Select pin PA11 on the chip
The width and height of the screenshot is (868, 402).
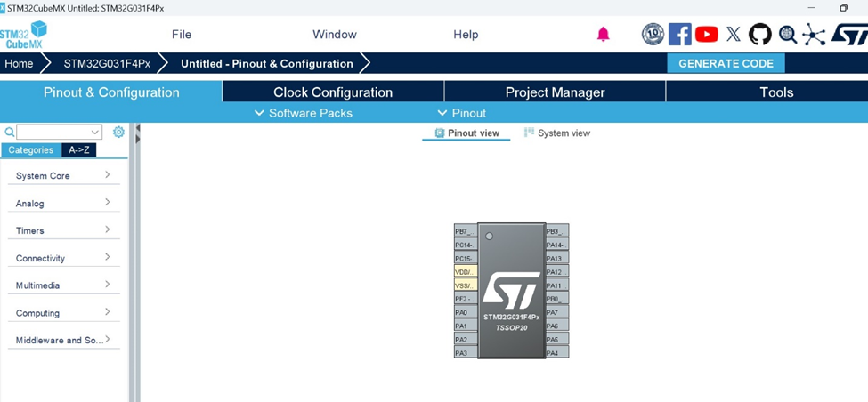click(x=557, y=285)
